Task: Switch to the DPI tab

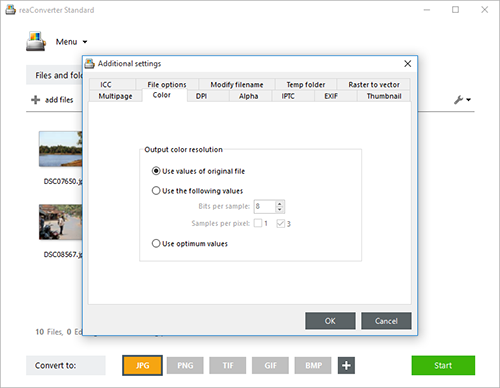Action: coord(201,96)
